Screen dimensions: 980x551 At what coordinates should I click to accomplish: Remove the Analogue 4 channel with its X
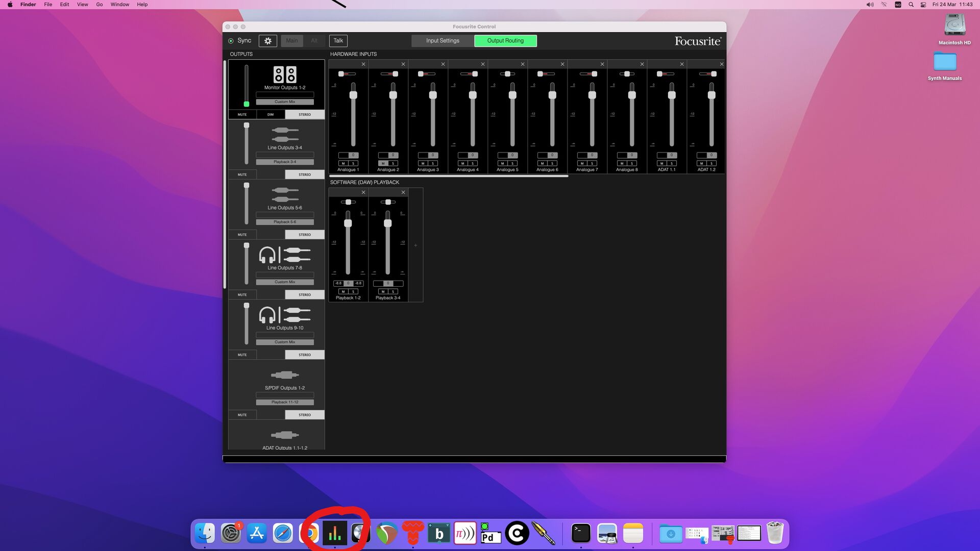[483, 64]
